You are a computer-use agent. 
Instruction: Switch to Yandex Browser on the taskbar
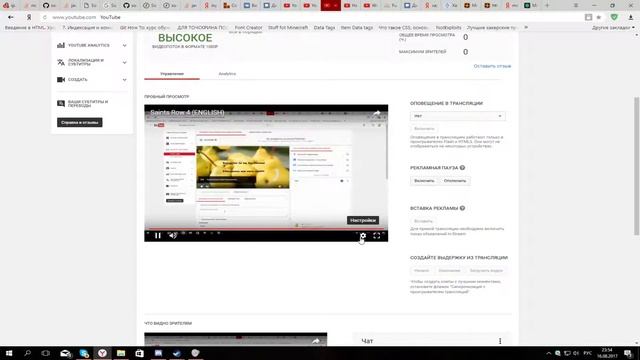(102, 353)
